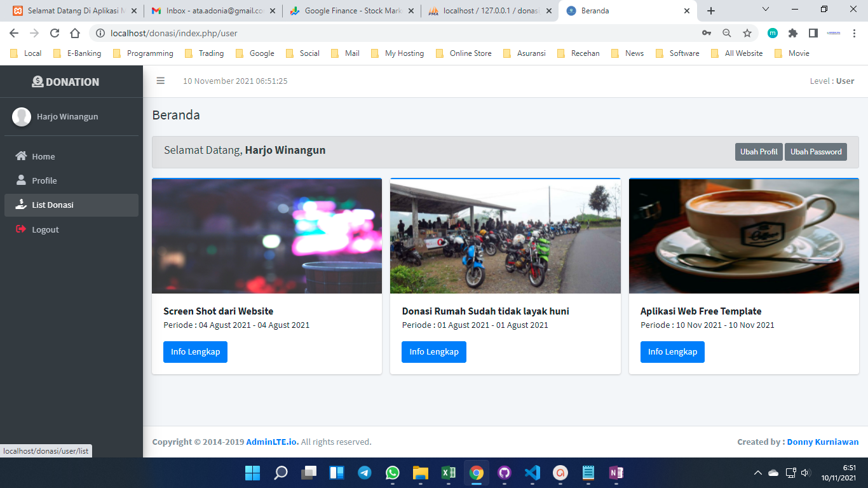The image size is (868, 488).
Task: Open the saved password key icon
Action: tap(706, 33)
